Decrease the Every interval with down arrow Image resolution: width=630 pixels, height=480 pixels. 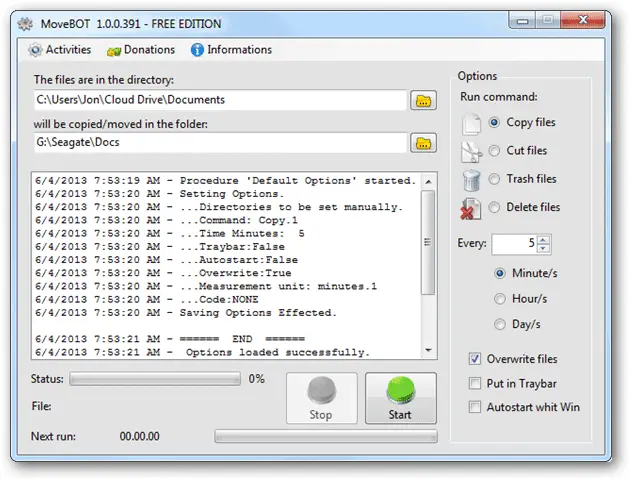pyautogui.click(x=543, y=248)
